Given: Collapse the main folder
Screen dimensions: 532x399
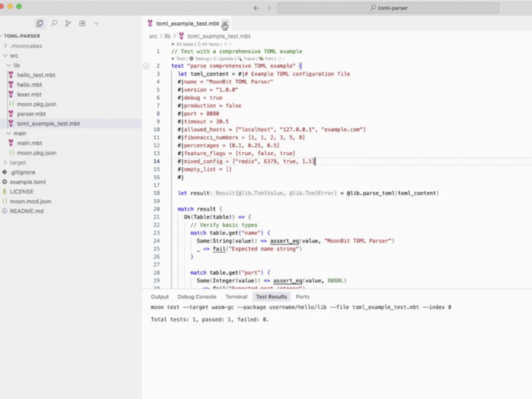Looking at the screenshot, I should click(20, 133).
